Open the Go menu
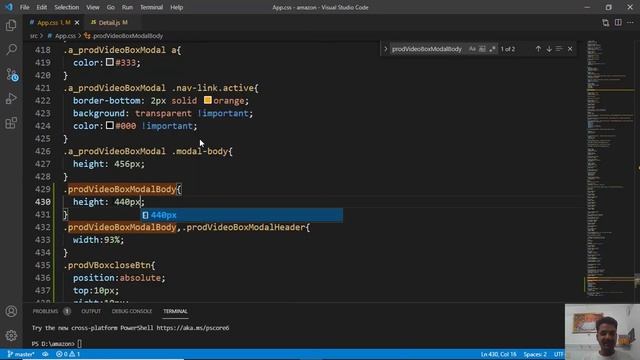 [x=111, y=7]
